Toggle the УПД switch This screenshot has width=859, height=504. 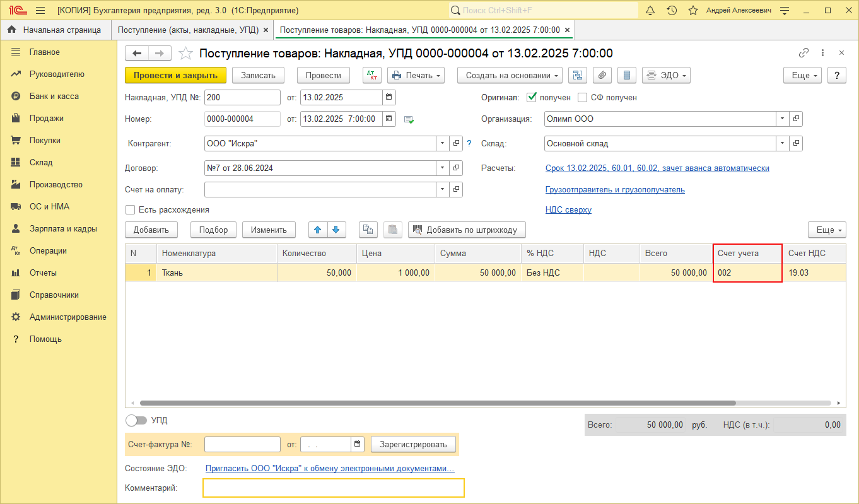coord(136,420)
